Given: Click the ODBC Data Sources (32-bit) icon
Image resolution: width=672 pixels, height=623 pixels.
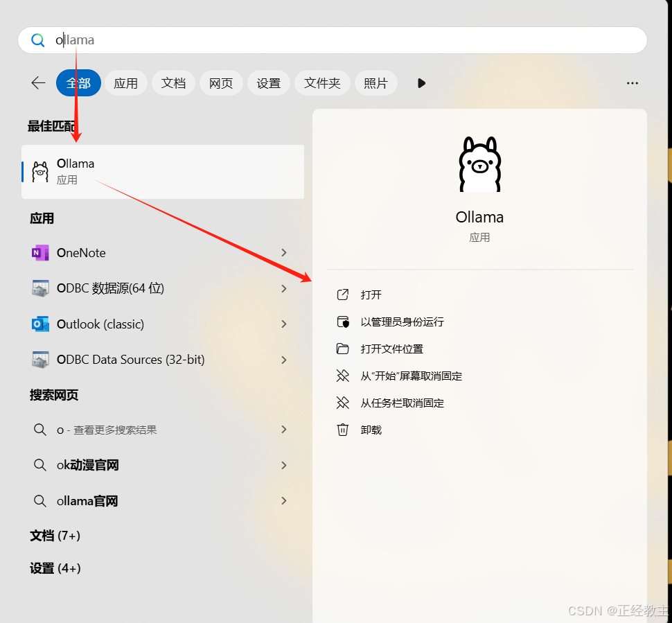Looking at the screenshot, I should tap(40, 359).
